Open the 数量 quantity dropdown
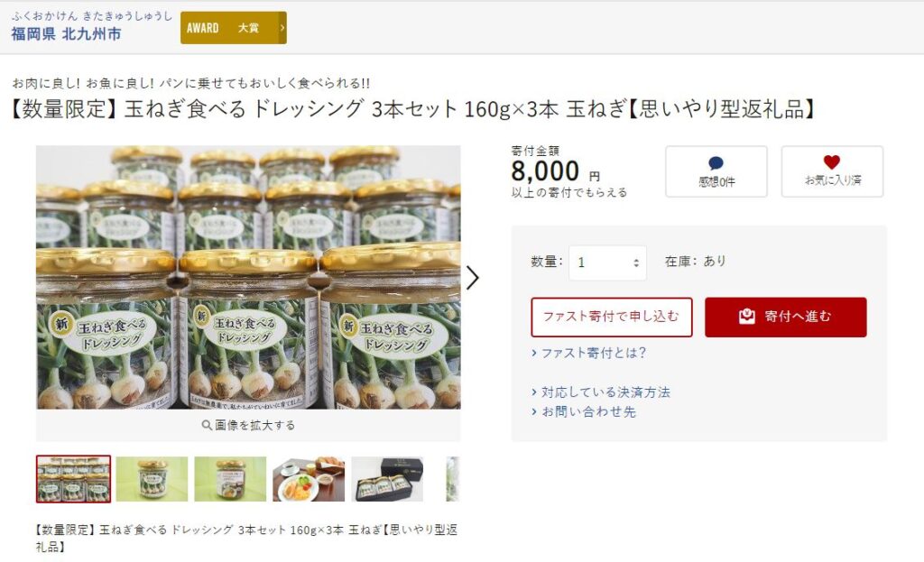The height and width of the screenshot is (562, 924). [x=607, y=263]
